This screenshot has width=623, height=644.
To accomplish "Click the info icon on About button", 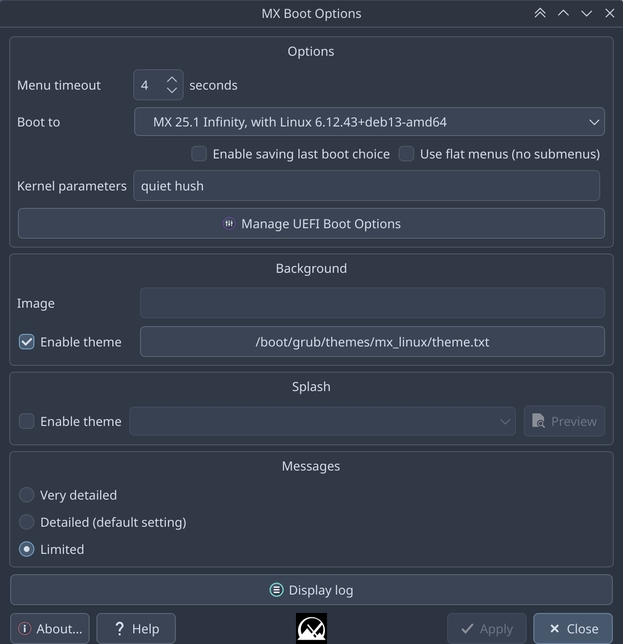I will pyautogui.click(x=25, y=628).
